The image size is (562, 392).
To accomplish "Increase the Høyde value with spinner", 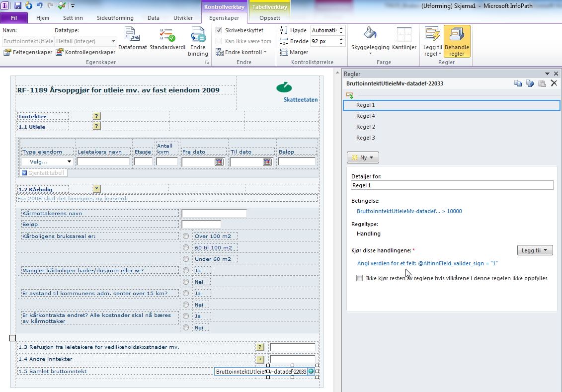I will point(341,28).
